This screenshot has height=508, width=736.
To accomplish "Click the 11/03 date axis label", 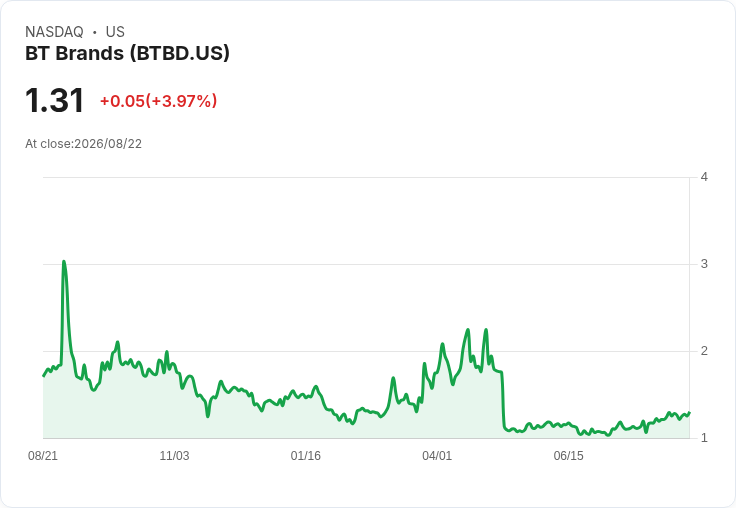I will coord(174,456).
